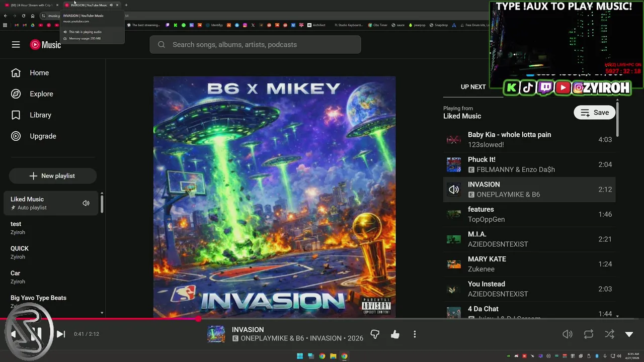Open the Car playlist
This screenshot has height=362, width=644.
pos(50,277)
